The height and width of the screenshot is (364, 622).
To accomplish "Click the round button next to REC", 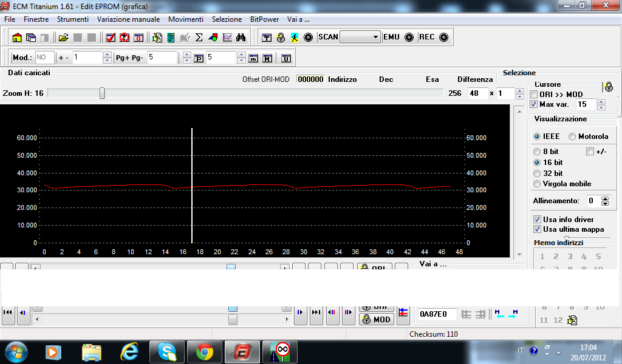I will click(444, 37).
